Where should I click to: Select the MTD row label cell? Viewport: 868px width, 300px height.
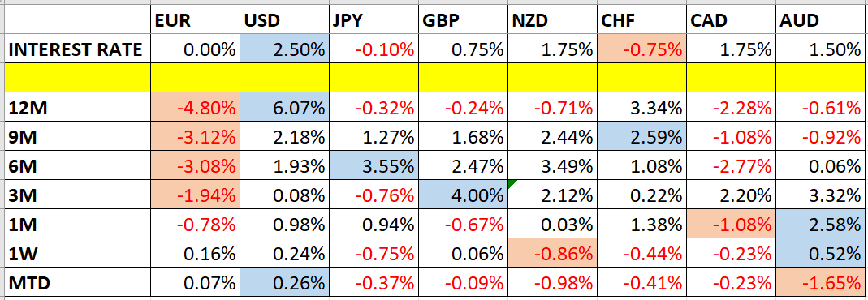[77, 282]
